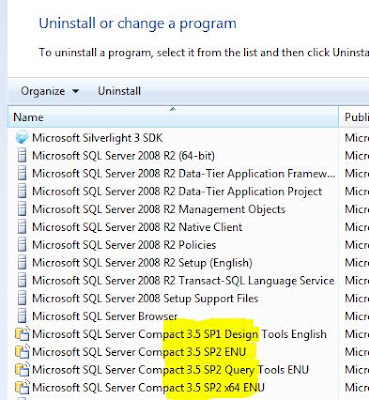Click the sort arrow above Name column
Image resolution: width=369 pixels, height=400 pixels.
tap(173, 109)
